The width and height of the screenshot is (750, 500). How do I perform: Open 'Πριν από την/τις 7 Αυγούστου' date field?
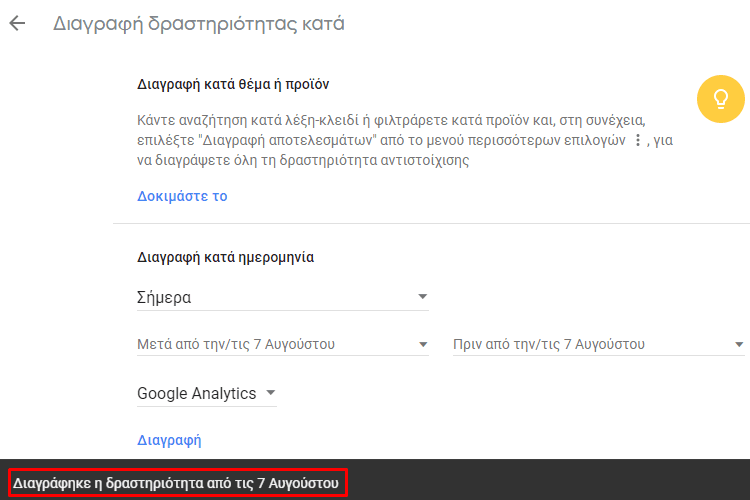[598, 344]
